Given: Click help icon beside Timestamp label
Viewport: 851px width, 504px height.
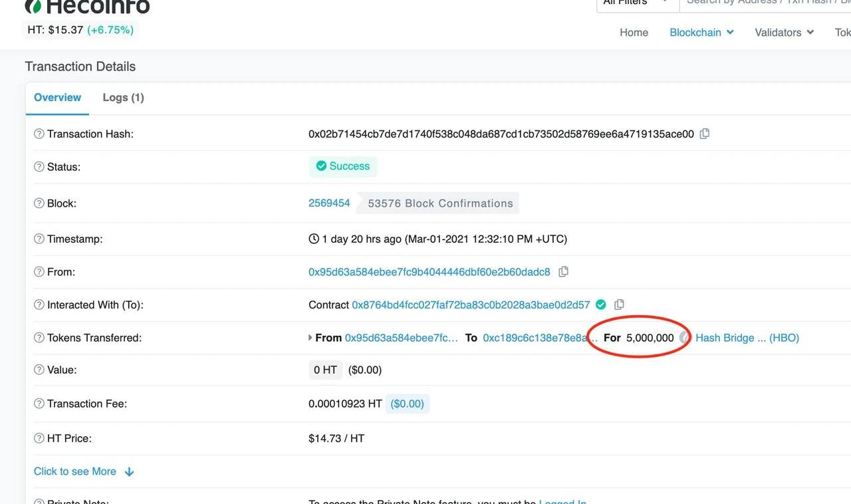Looking at the screenshot, I should pos(39,239).
